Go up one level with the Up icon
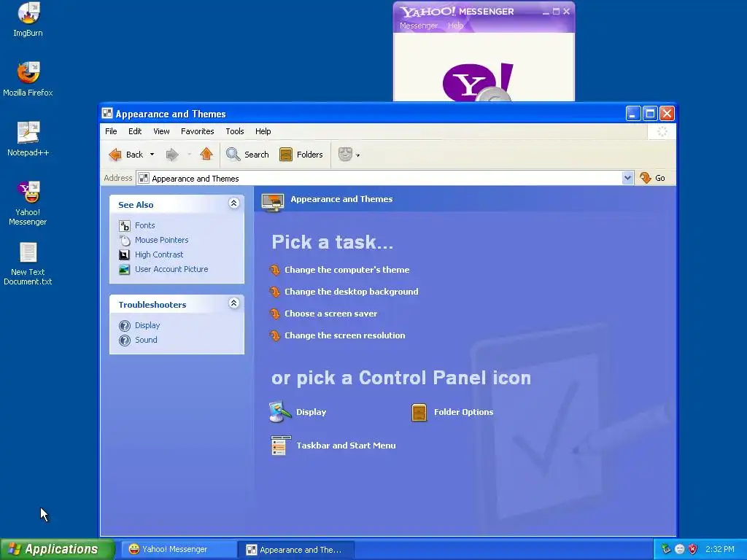The image size is (747, 560). point(206,154)
